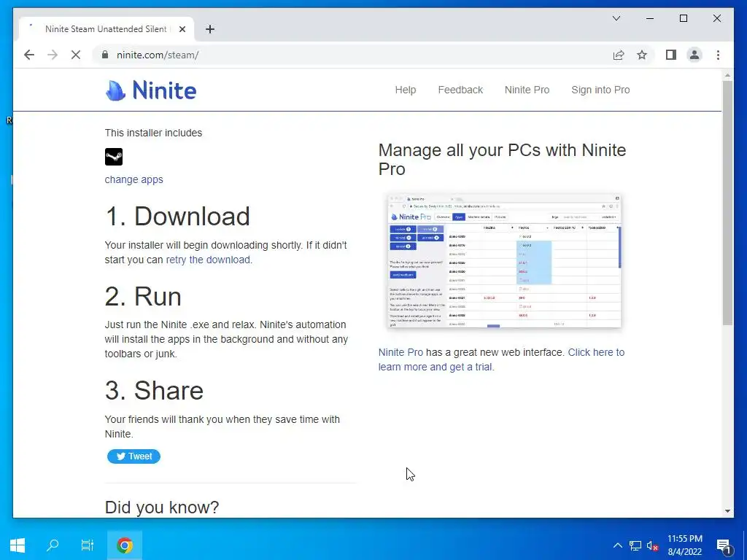This screenshot has height=560, width=747.
Task: Open Windows taskbar search
Action: pos(53,545)
